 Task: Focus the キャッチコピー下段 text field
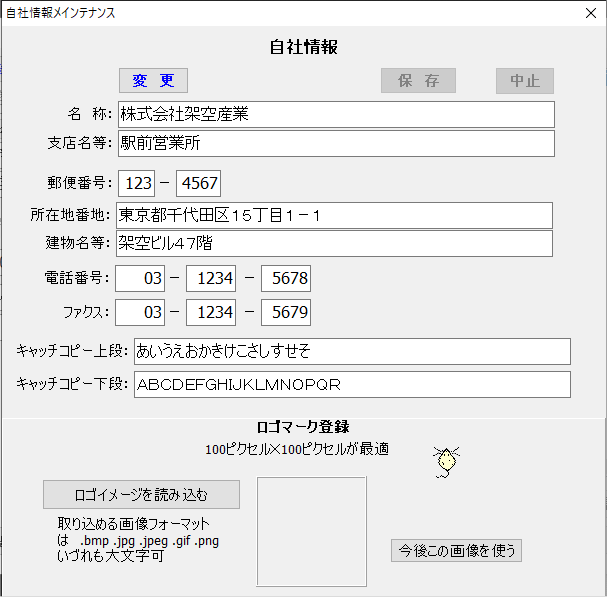(x=352, y=385)
